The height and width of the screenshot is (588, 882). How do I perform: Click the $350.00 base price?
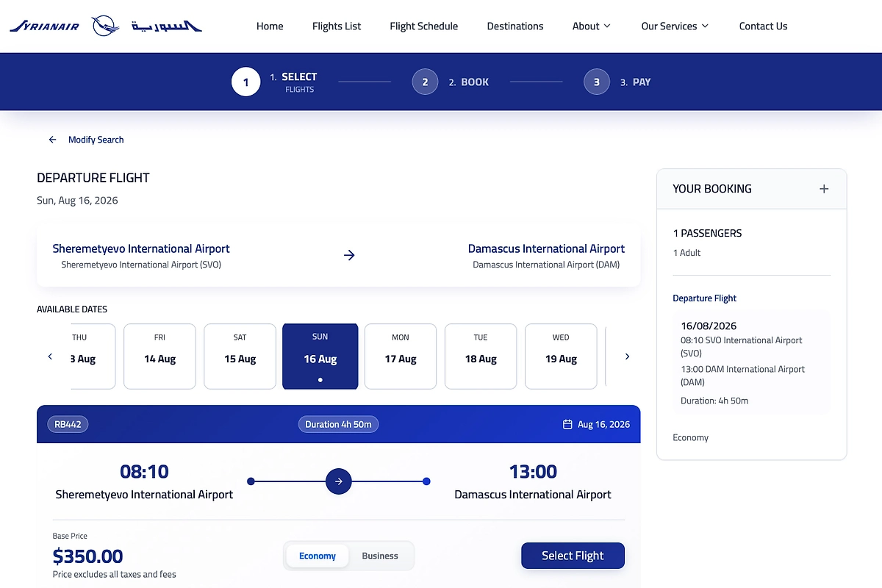[88, 556]
